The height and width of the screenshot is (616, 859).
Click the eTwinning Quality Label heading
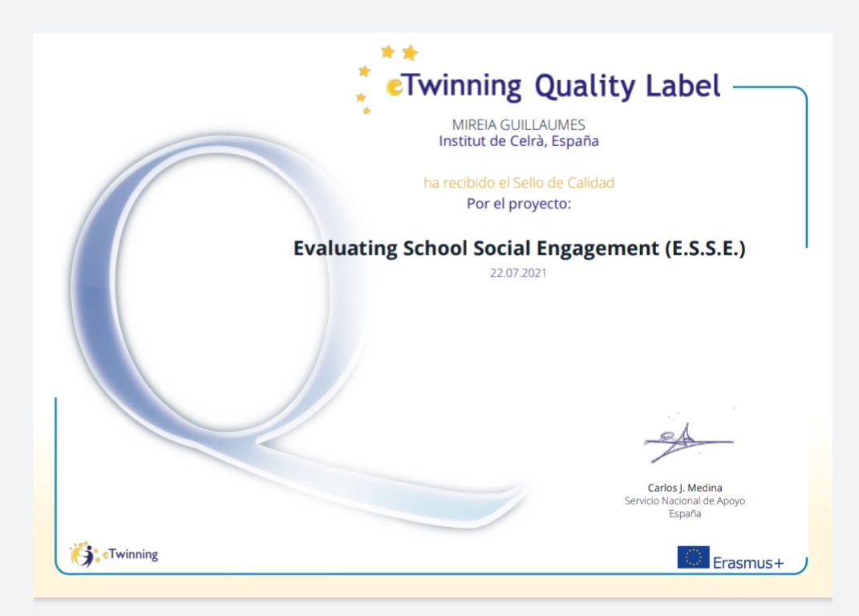coord(554,87)
